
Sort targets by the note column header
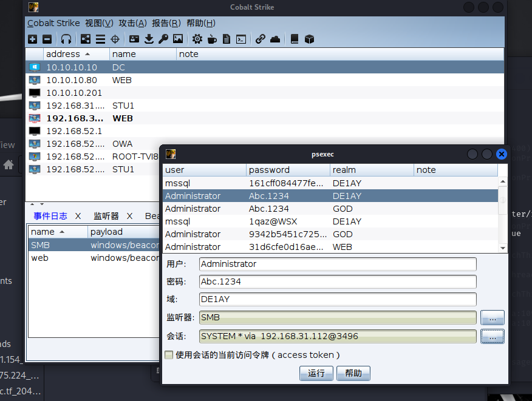click(x=340, y=54)
